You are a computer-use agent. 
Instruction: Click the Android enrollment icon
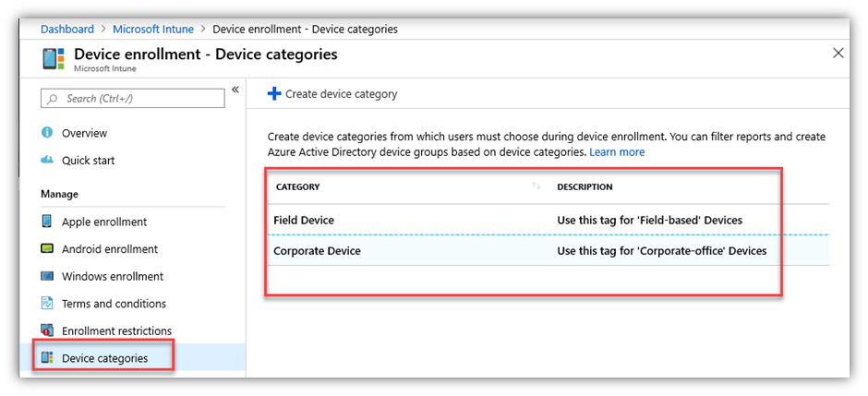(47, 249)
